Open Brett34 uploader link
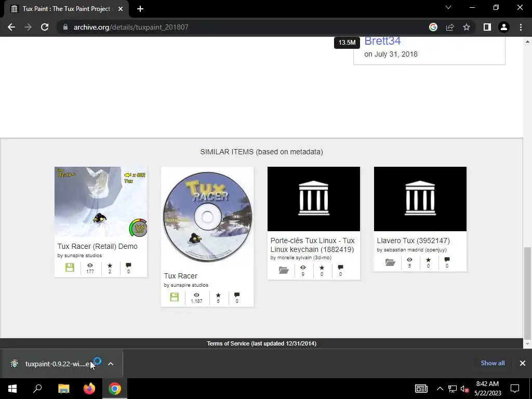Screen dimensions: 532x399 (382, 41)
